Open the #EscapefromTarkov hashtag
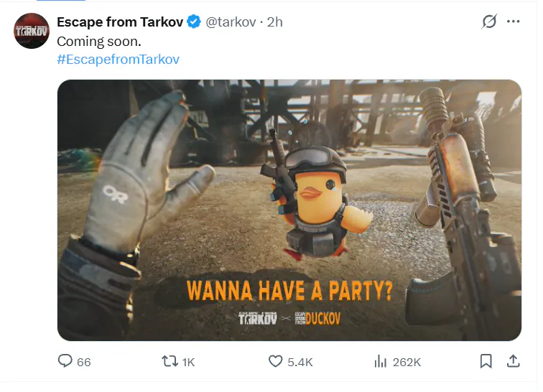The width and height of the screenshot is (543, 392). tap(118, 59)
